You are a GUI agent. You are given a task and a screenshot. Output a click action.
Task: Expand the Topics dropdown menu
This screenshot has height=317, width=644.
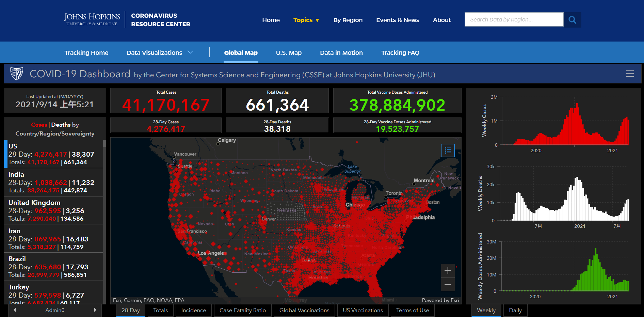click(306, 20)
